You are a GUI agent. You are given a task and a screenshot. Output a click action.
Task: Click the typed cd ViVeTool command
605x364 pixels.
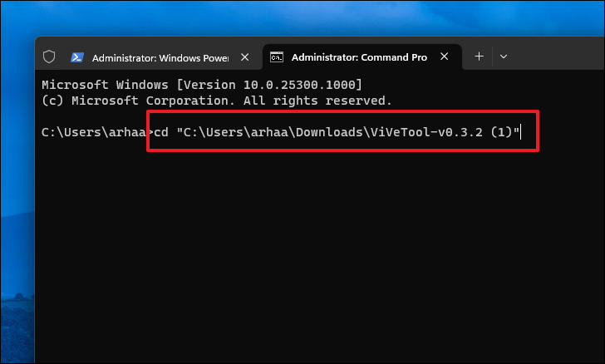[337, 132]
